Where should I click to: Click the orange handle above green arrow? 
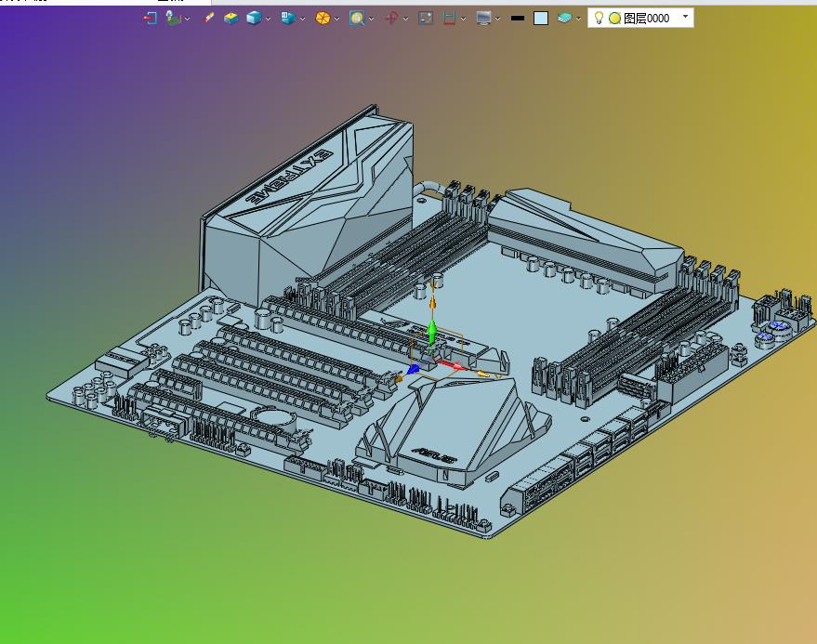pyautogui.click(x=432, y=303)
